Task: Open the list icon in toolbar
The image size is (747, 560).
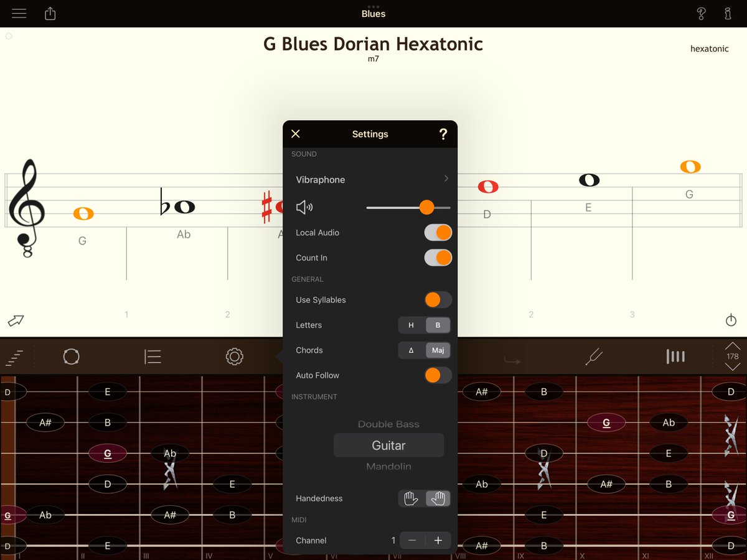Action: pyautogui.click(x=153, y=357)
